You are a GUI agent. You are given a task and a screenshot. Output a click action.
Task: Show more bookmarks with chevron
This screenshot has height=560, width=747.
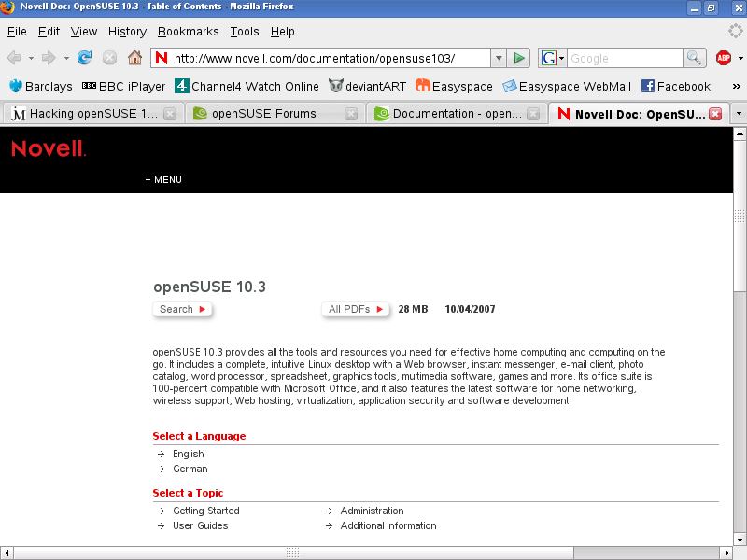(x=737, y=86)
